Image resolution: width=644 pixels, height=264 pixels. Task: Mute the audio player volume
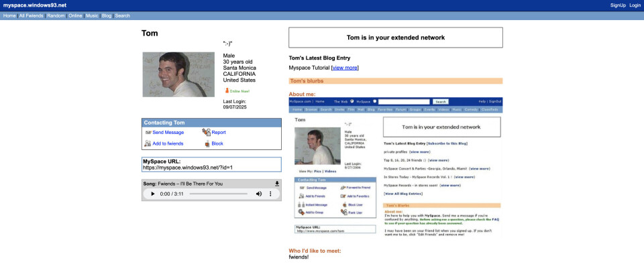coord(259,194)
